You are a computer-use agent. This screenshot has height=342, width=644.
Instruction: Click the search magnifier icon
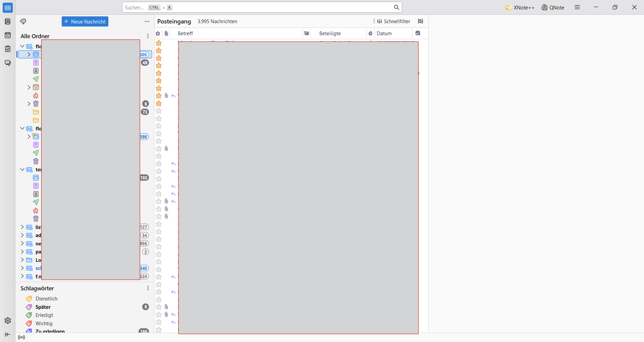pyautogui.click(x=396, y=7)
